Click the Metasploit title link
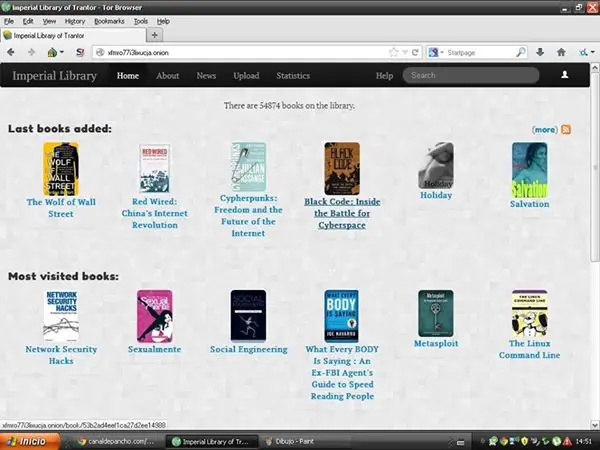Viewport: 600px width, 450px height. pyautogui.click(x=436, y=343)
